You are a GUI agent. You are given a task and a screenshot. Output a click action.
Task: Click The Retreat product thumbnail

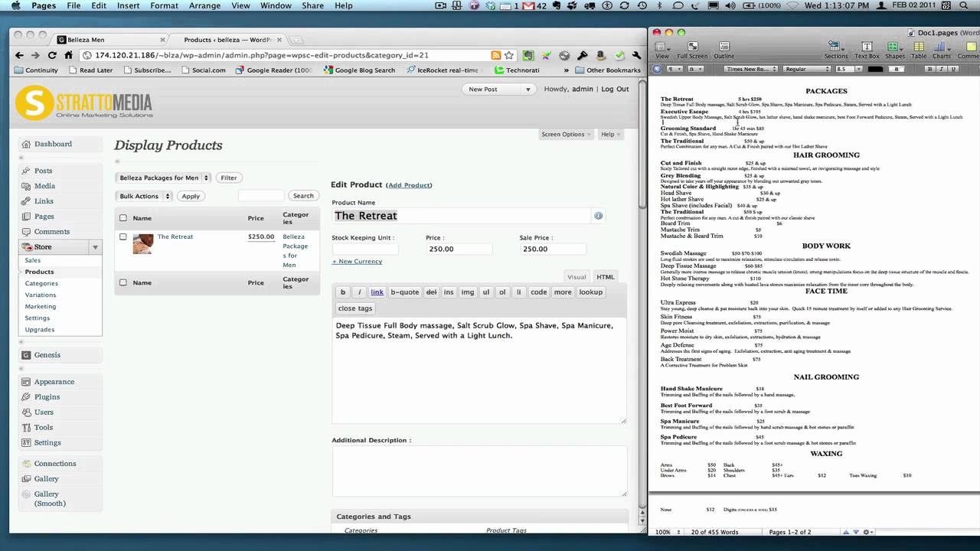(142, 243)
